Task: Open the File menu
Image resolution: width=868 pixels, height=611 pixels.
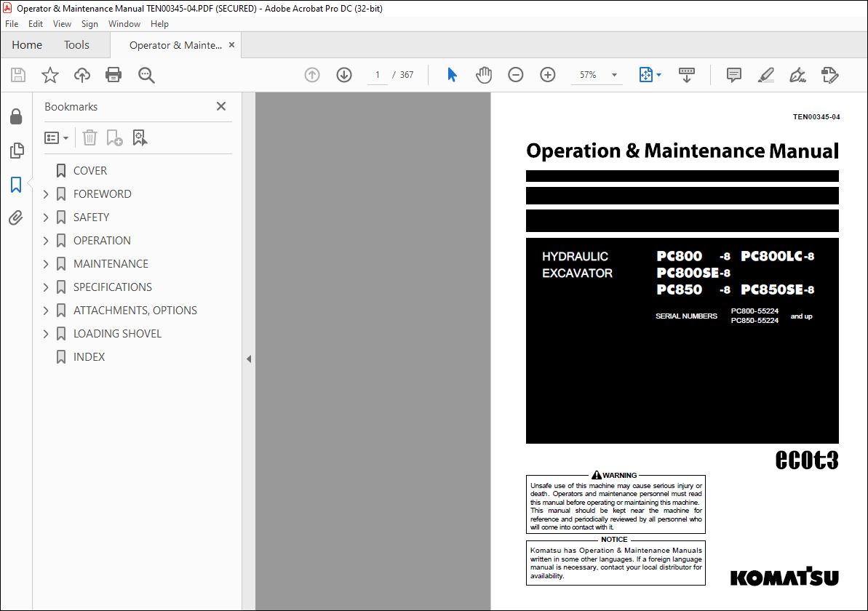Action: (x=12, y=24)
